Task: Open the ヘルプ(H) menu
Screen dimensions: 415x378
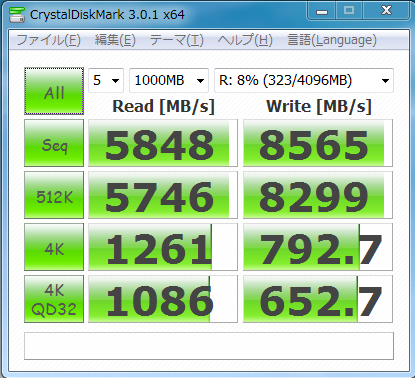Action: pos(245,40)
